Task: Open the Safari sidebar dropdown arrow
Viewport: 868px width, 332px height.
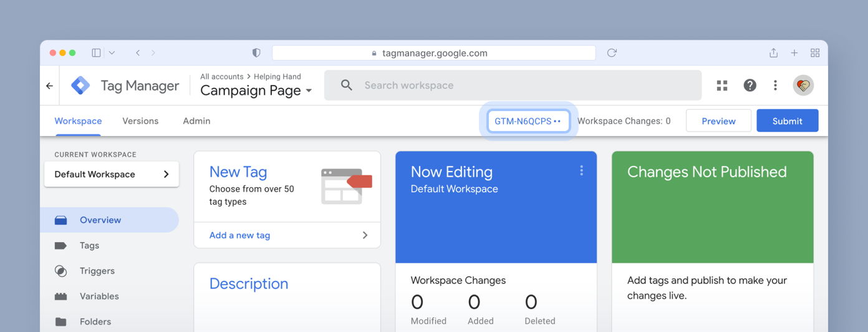Action: [x=112, y=53]
